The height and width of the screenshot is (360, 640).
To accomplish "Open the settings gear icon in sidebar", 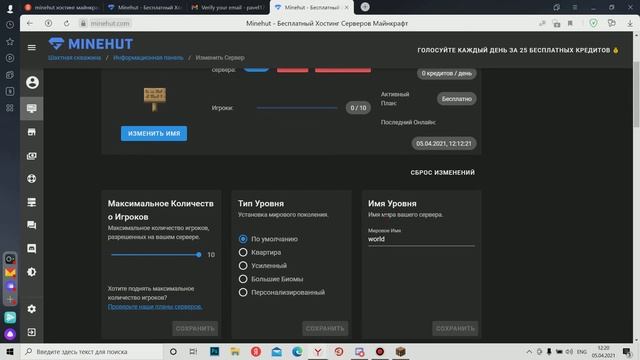I will point(31,309).
